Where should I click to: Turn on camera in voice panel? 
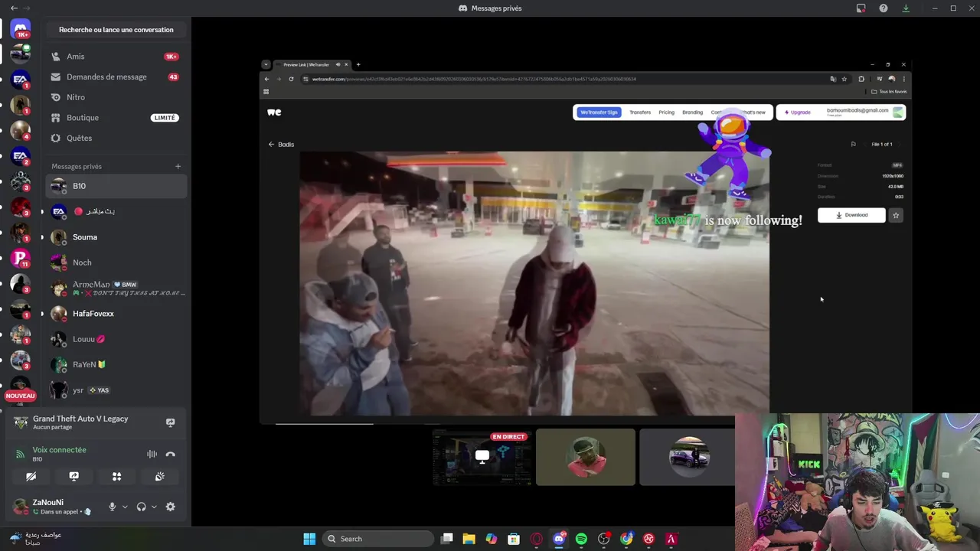point(31,476)
